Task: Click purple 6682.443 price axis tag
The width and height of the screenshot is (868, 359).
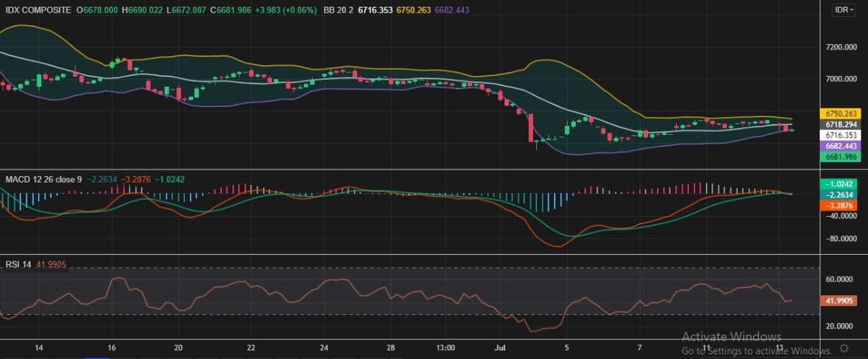Action: pos(840,146)
